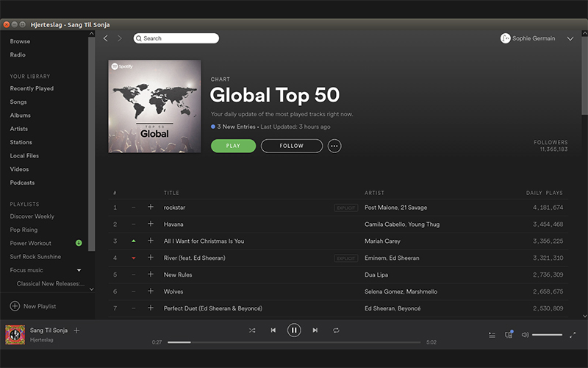Open Songs in Your Library

coord(18,102)
